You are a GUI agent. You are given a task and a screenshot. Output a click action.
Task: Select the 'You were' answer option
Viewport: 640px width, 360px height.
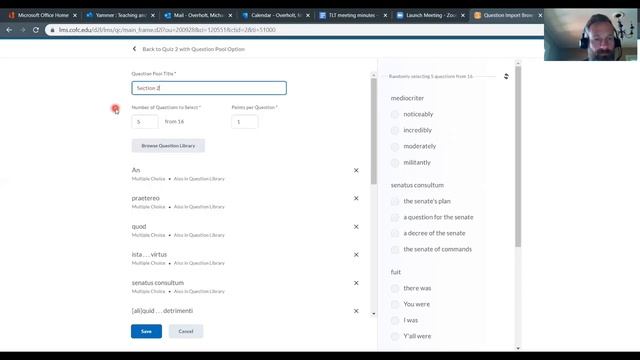395,304
